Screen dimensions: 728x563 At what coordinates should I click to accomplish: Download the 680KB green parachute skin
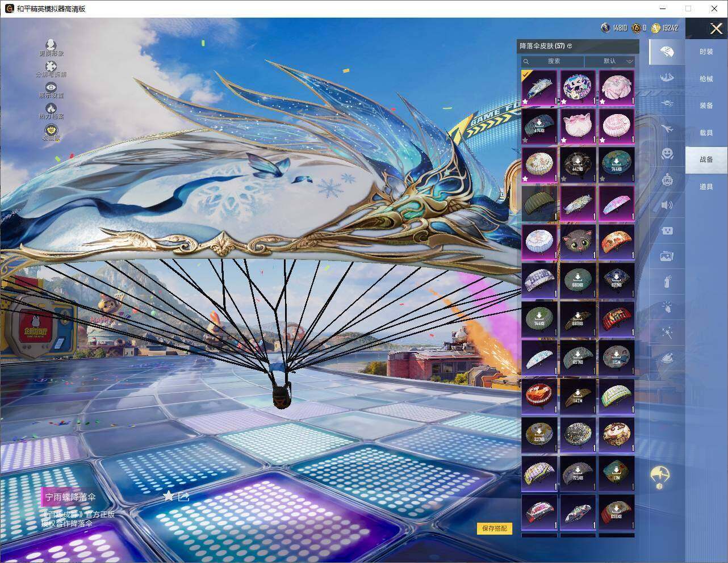pyautogui.click(x=578, y=280)
